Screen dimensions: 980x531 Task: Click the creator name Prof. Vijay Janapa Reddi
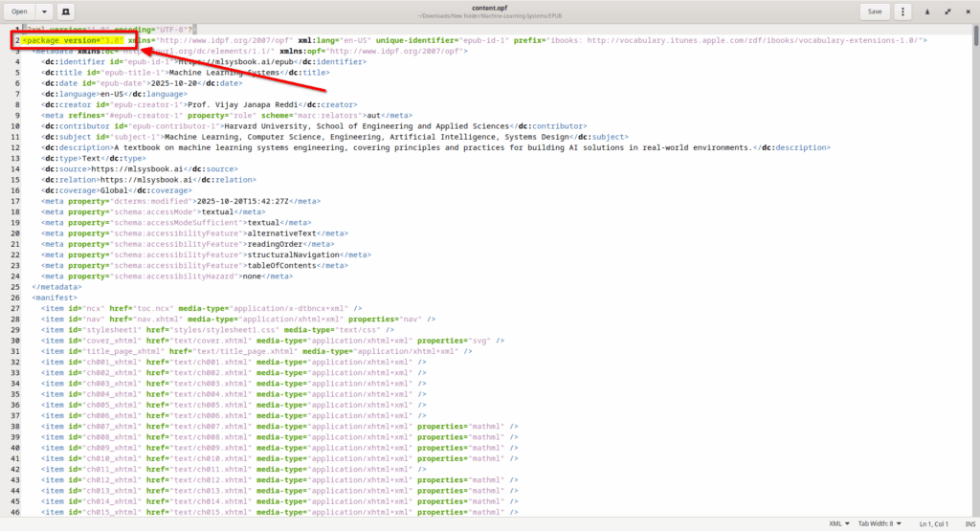click(242, 104)
